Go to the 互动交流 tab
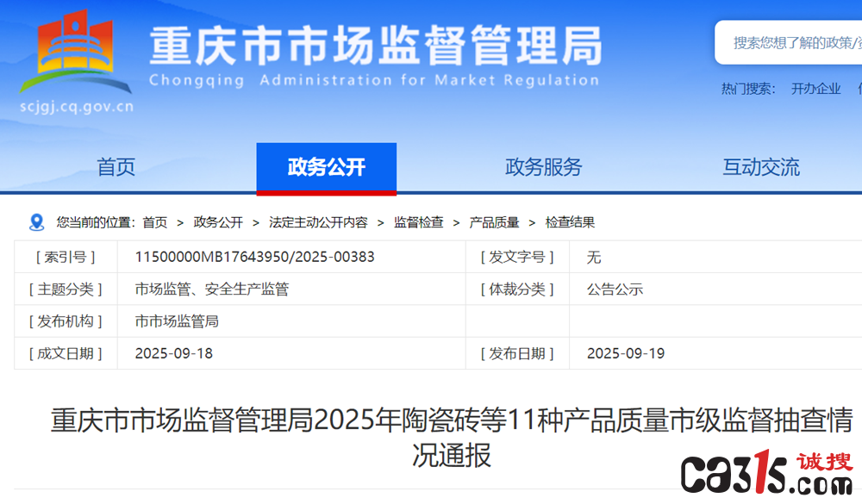 coord(761,167)
